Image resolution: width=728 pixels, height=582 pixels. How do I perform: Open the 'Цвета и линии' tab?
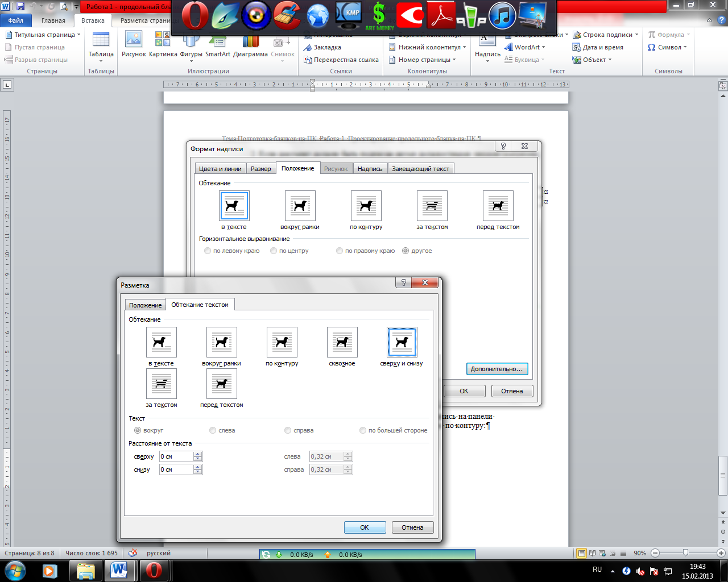pos(220,169)
